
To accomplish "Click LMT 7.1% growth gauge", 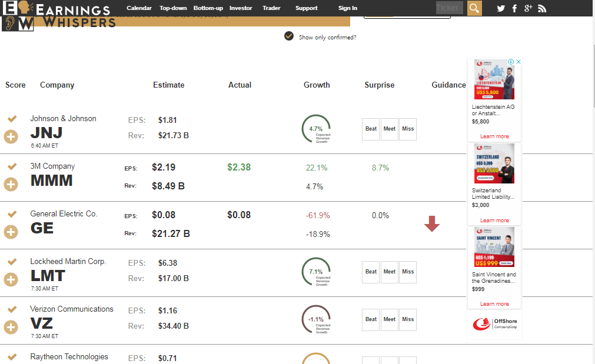I will pyautogui.click(x=316, y=272).
